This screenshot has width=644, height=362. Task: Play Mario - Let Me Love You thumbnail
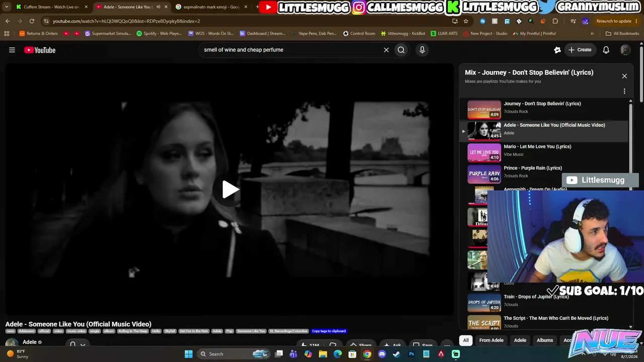484,153
